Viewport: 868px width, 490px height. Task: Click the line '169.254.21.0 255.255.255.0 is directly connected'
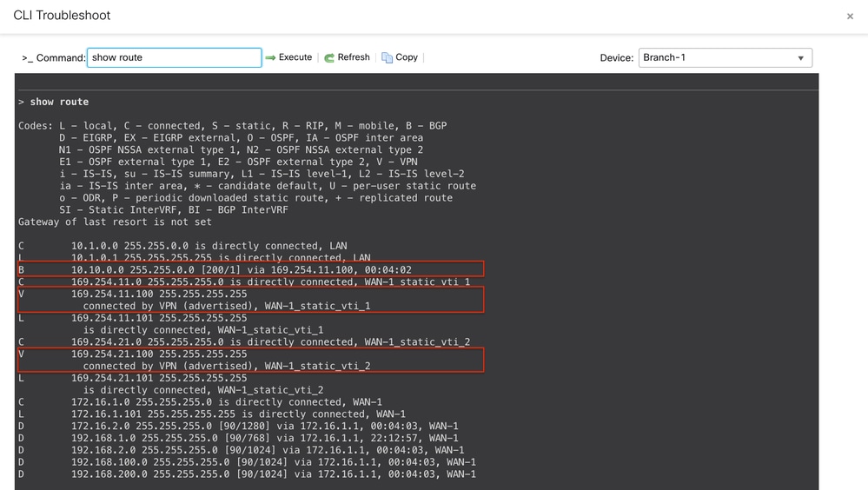[x=244, y=342]
